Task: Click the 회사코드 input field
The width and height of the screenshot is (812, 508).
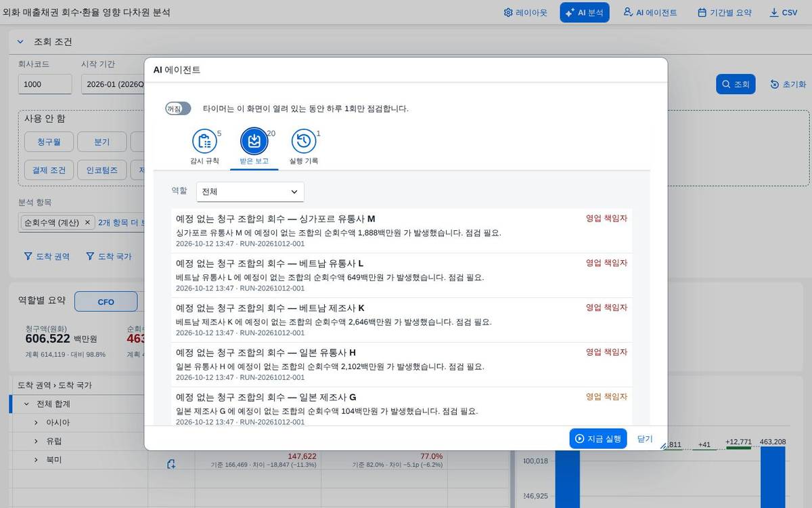Action: 45,84
